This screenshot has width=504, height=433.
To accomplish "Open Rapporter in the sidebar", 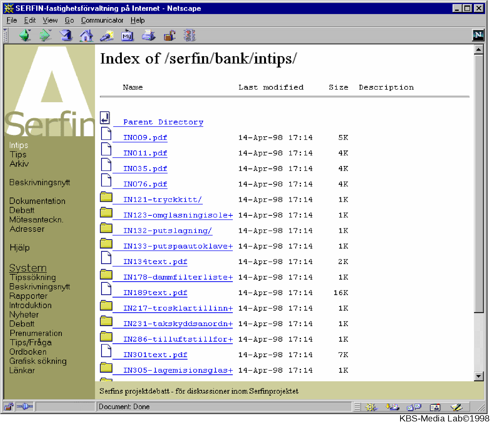I will tap(28, 296).
